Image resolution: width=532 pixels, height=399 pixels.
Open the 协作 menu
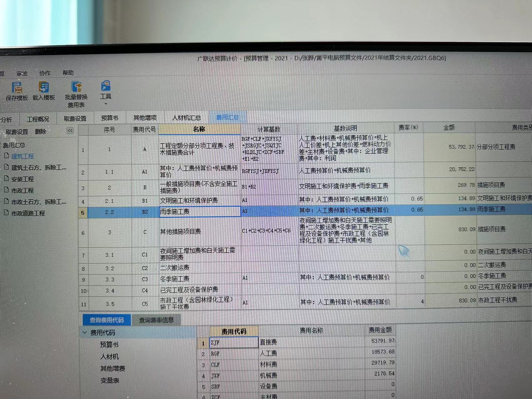pyautogui.click(x=45, y=73)
